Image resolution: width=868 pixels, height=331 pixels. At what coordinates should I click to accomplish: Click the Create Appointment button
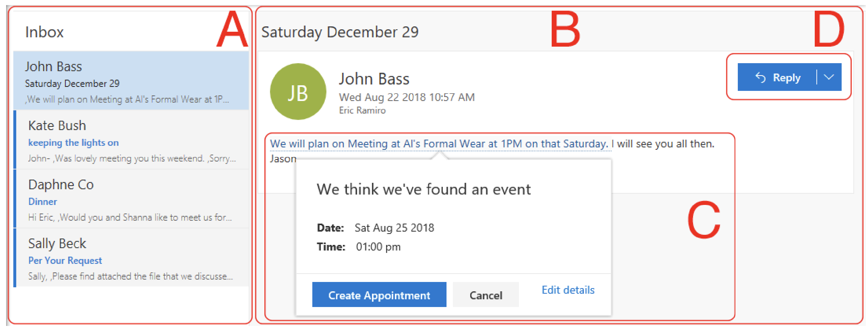pos(379,294)
